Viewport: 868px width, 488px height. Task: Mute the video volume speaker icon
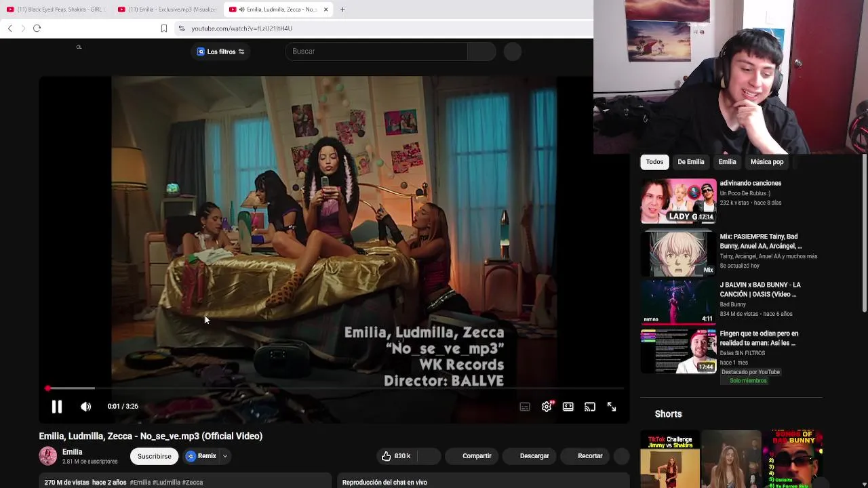pos(85,407)
